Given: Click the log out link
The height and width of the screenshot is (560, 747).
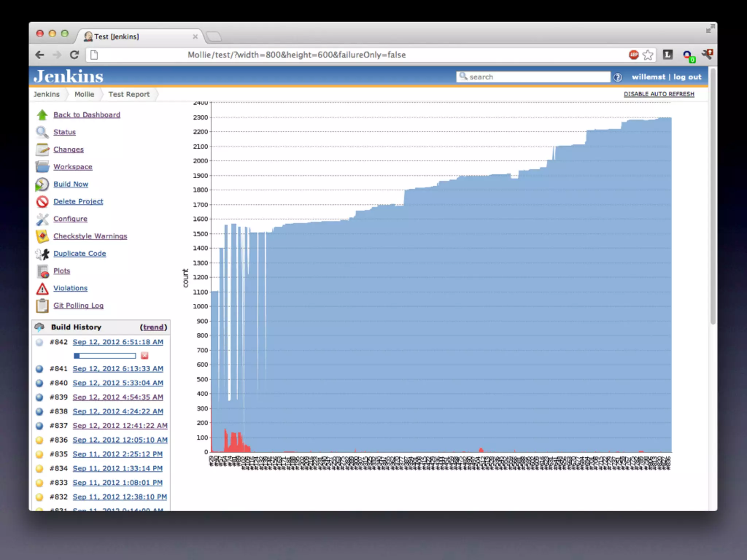Looking at the screenshot, I should [687, 77].
